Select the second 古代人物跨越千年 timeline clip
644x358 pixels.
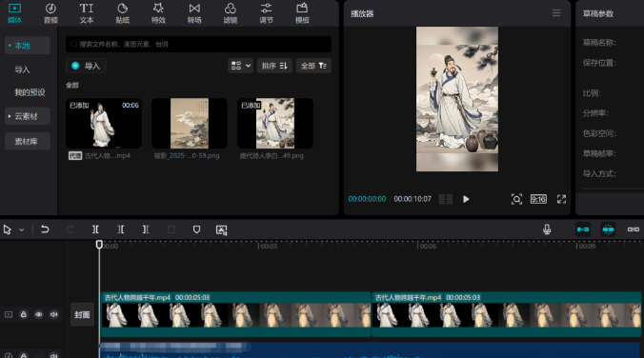tap(507, 314)
